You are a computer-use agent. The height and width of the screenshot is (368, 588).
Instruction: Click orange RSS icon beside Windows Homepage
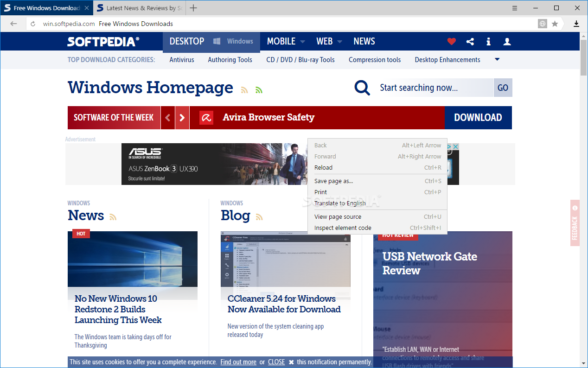pos(244,90)
